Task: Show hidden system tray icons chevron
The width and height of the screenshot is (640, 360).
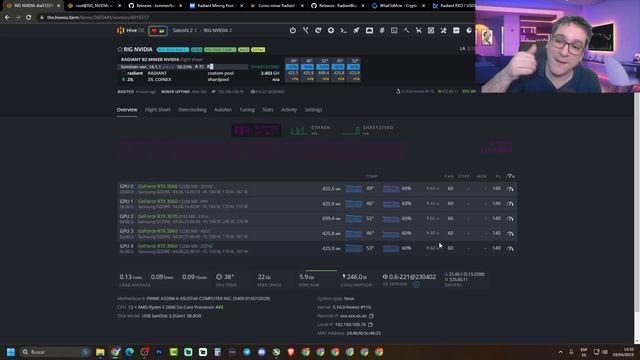Action: pyautogui.click(x=560, y=352)
